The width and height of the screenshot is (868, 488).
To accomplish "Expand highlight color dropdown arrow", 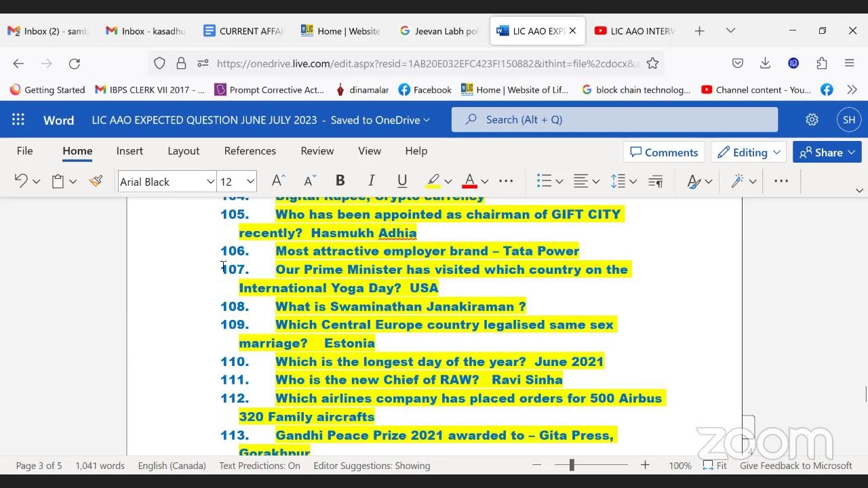I will pyautogui.click(x=448, y=182).
